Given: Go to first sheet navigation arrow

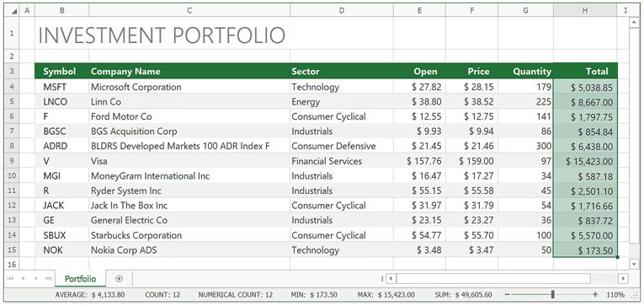Looking at the screenshot, I should point(11,279).
